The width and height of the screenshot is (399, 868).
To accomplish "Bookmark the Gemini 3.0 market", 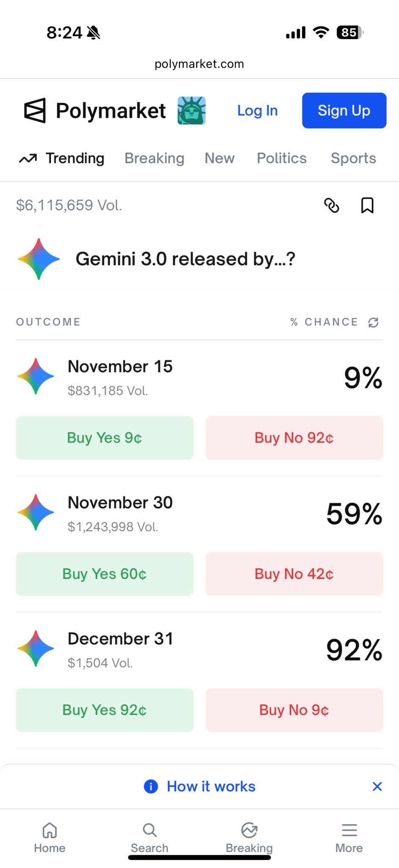I will (x=367, y=206).
